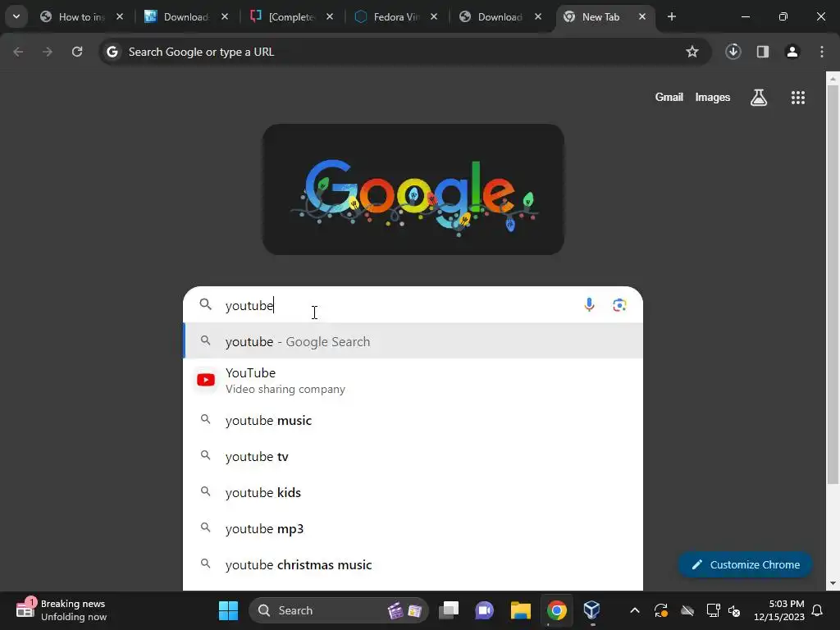
Task: Open network status tray icon
Action: tap(713, 610)
